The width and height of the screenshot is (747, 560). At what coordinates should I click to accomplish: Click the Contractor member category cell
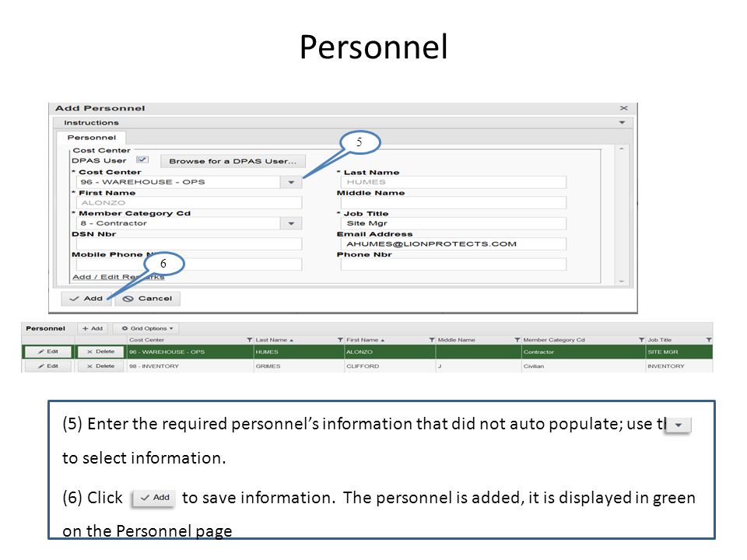pyautogui.click(x=584, y=352)
